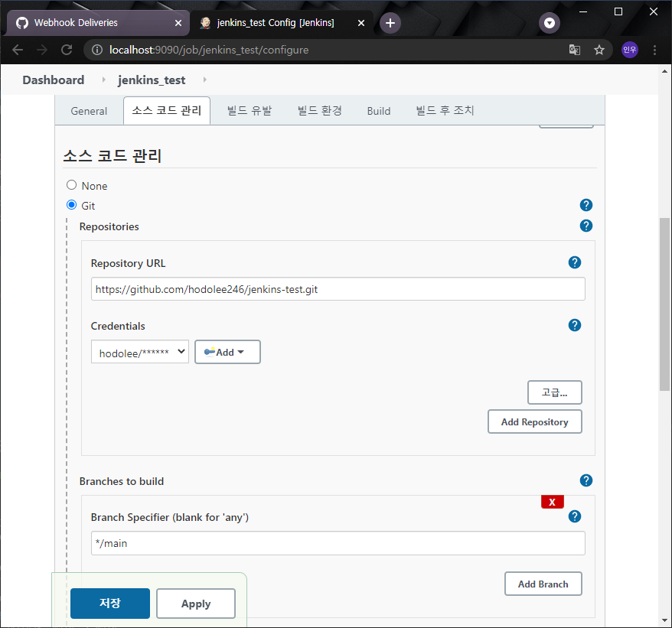Maximize the Chrome window
Screen dimensions: 672x628
pos(618,11)
